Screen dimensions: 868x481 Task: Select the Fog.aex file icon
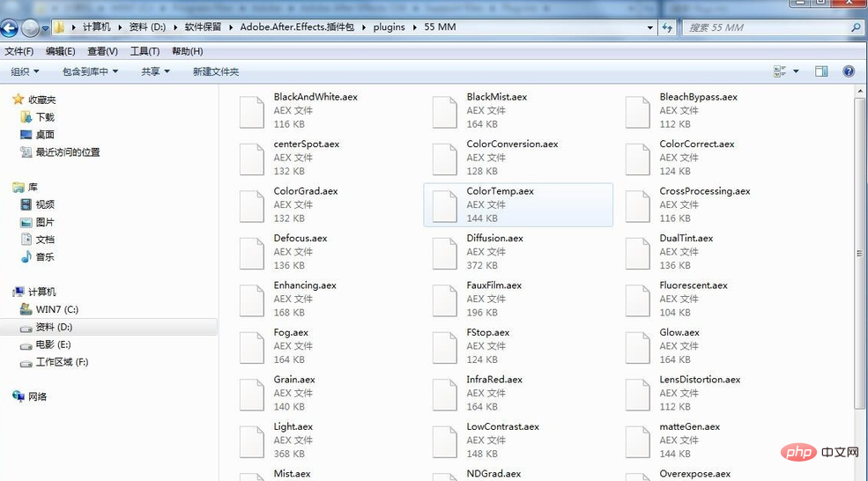(251, 346)
